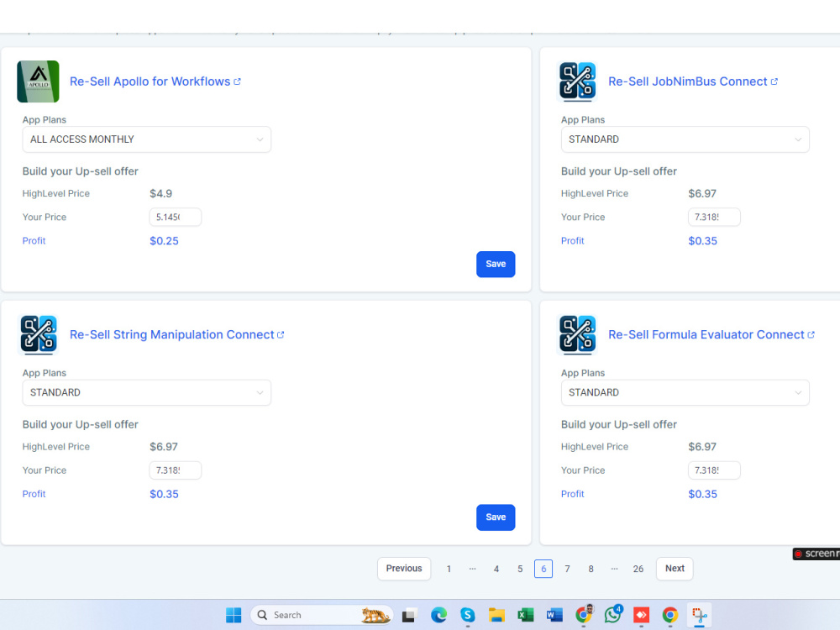
Task: Click the Profit label in String Manipulation card
Action: pos(34,494)
